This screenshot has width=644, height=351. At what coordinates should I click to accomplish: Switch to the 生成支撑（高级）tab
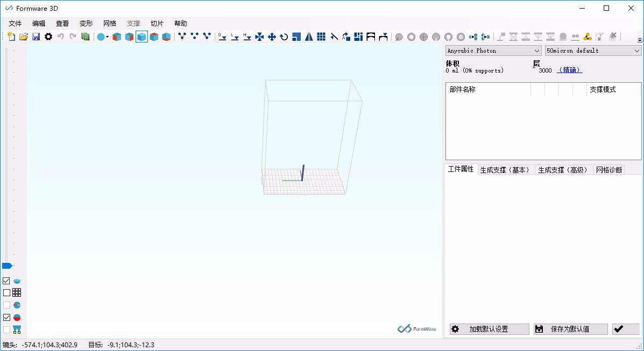click(564, 170)
